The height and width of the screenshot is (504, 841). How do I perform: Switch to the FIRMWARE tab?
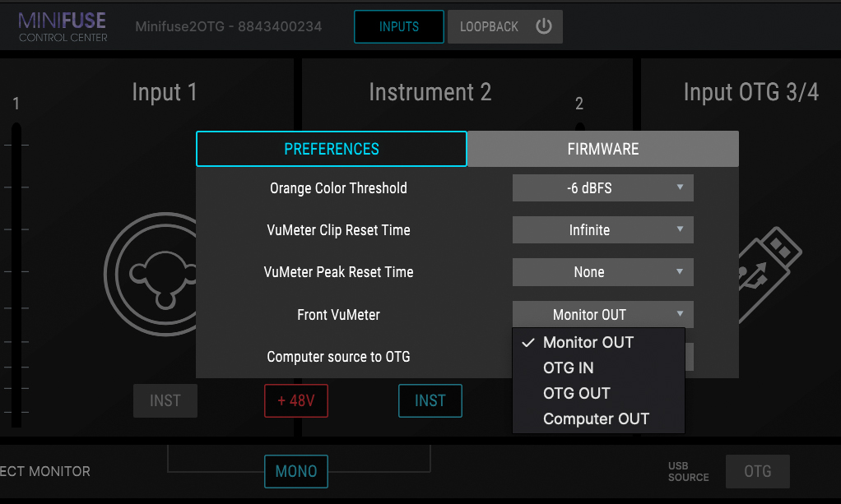coord(602,149)
